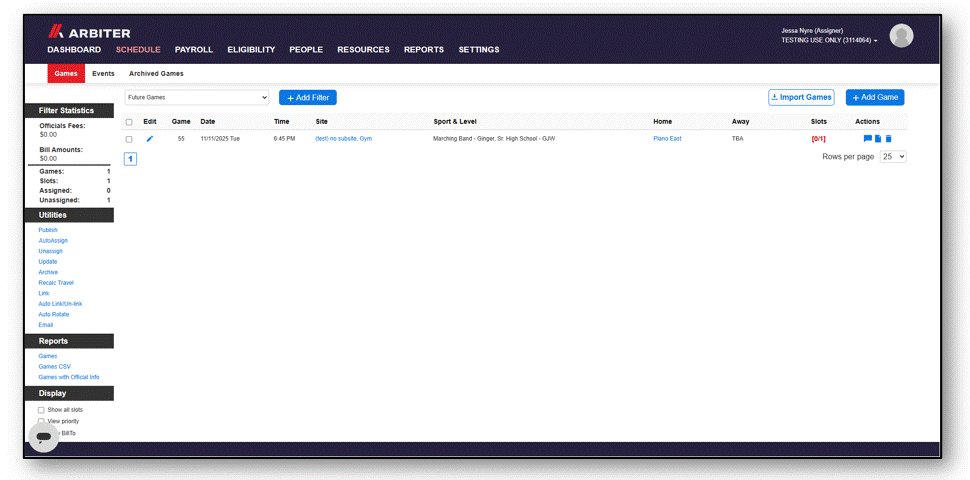Sort by the Game column header
Image resolution: width=970 pixels, height=480 pixels.
[x=181, y=122]
